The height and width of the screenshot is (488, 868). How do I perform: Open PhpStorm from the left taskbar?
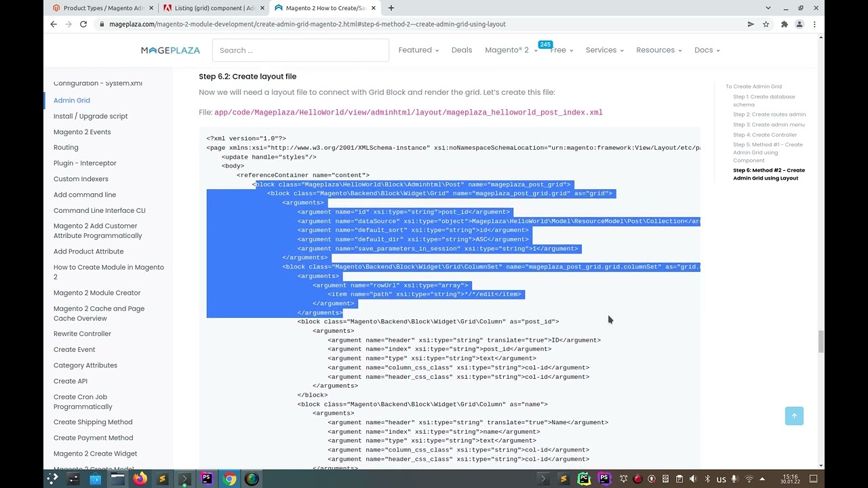207,479
